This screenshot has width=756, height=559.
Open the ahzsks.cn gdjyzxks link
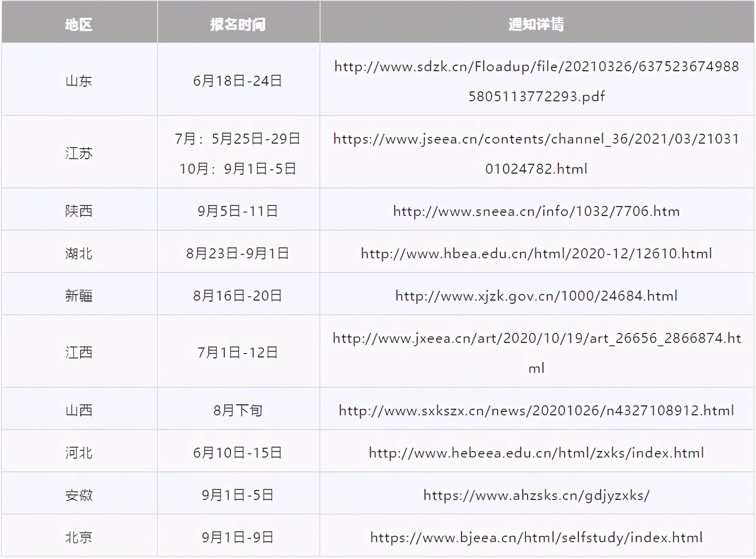coord(536,495)
